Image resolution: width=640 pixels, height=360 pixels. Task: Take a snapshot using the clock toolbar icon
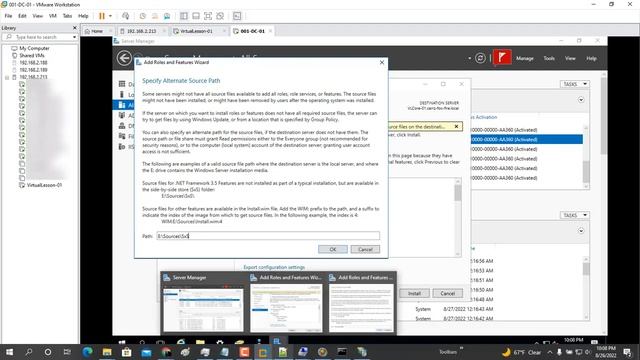coord(142,16)
